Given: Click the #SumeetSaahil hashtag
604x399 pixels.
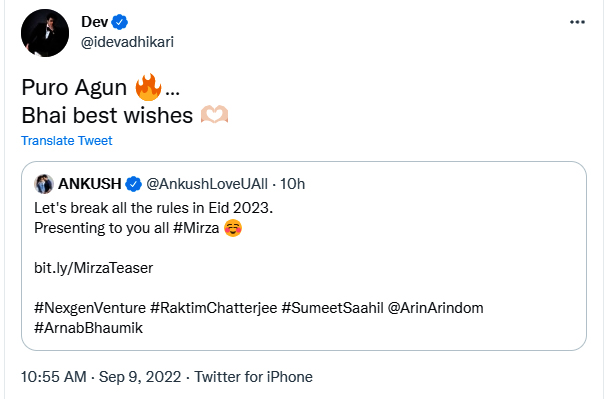Looking at the screenshot, I should [x=332, y=308].
